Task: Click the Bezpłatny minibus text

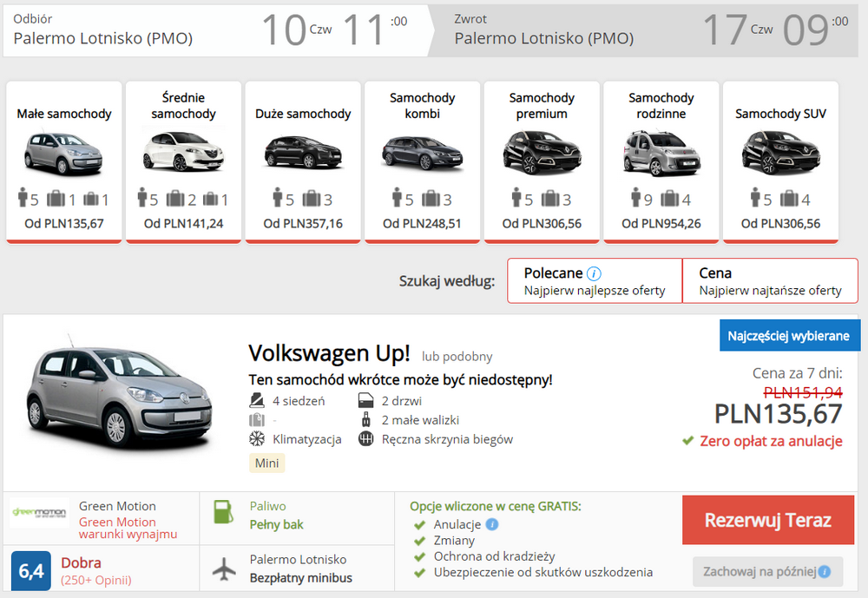Action: tap(300, 578)
